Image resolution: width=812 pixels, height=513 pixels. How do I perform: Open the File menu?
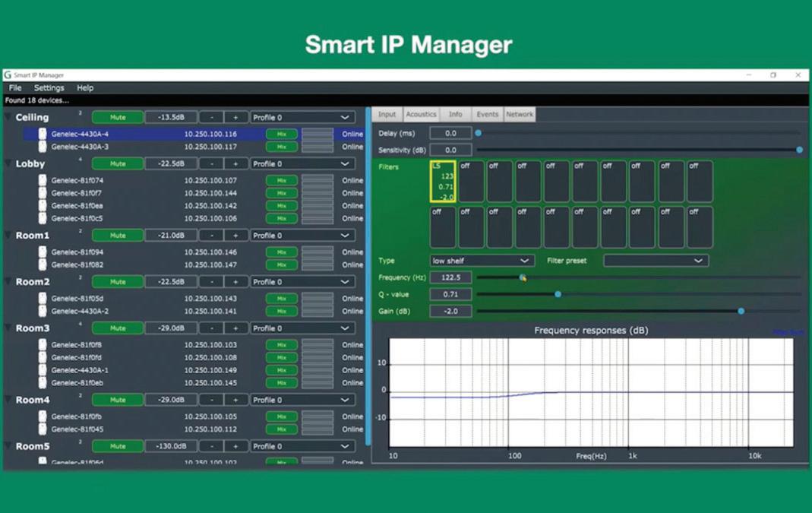point(15,88)
